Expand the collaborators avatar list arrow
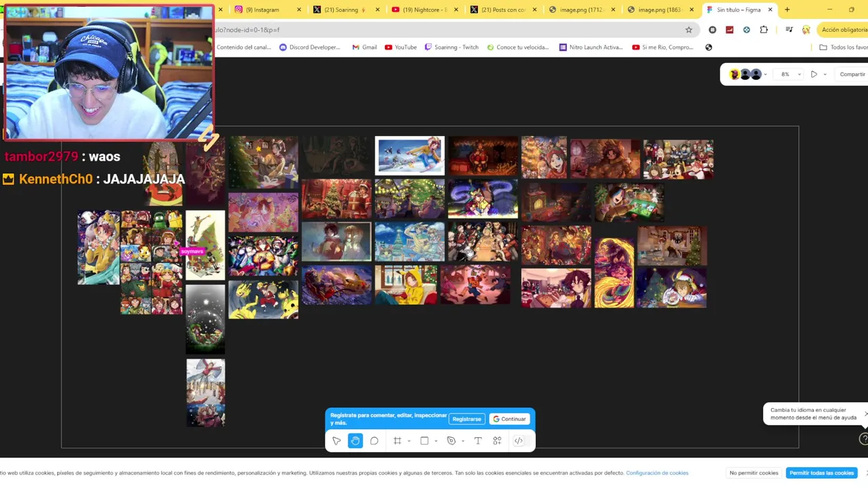Screen dimensions: 868x488 (x=766, y=75)
